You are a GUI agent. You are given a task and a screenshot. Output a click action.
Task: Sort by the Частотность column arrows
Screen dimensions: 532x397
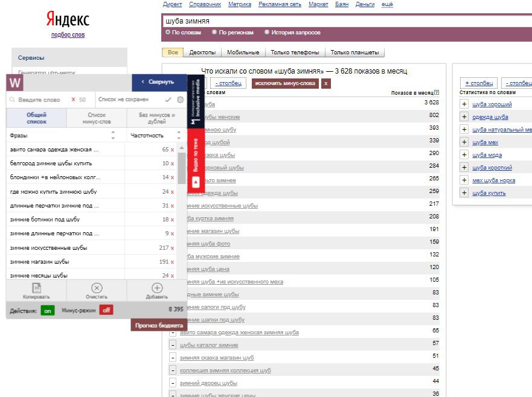coord(179,135)
